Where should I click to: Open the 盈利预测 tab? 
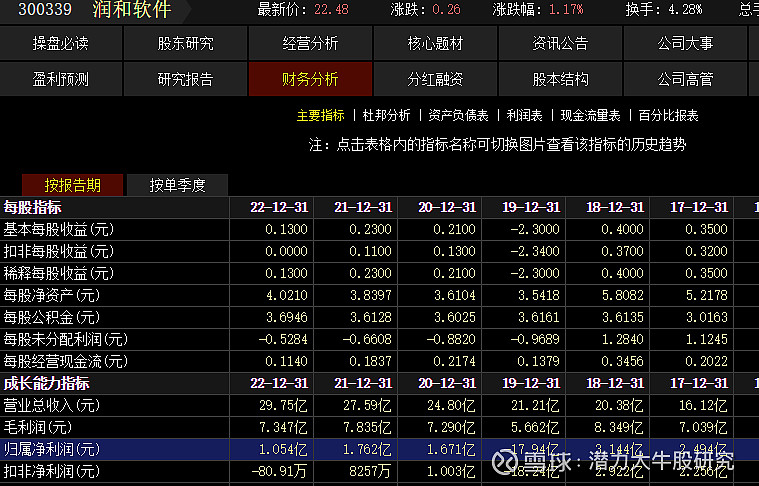(x=61, y=79)
